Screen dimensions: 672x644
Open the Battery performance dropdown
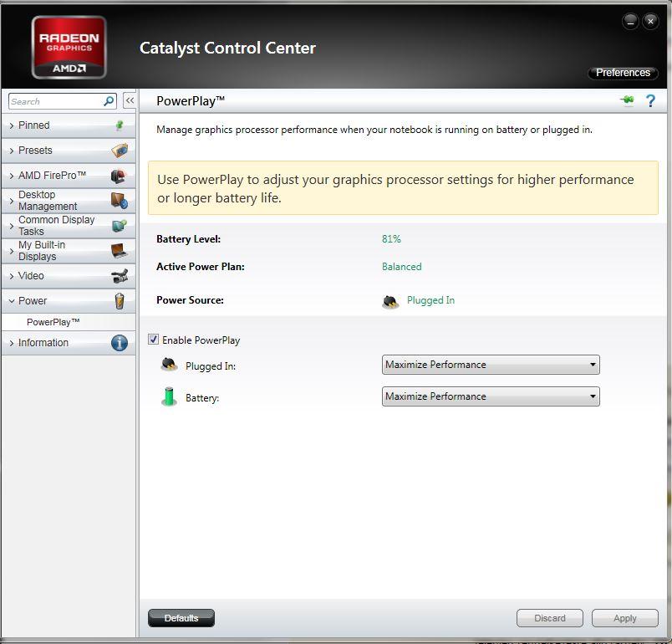(491, 396)
